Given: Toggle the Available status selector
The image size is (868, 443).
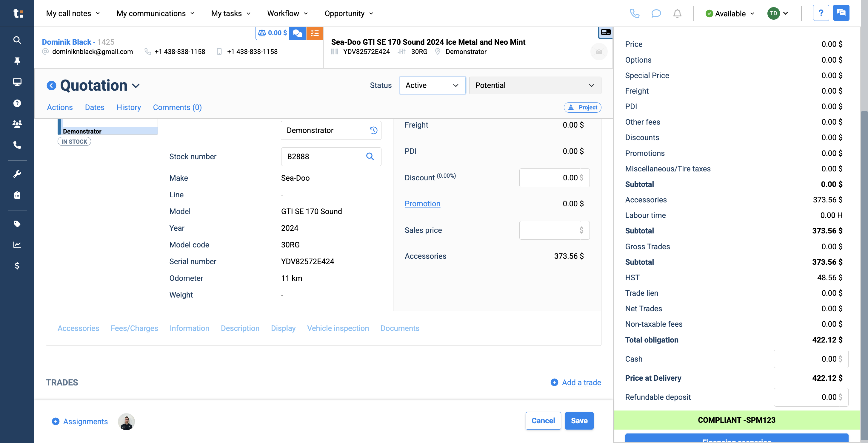Looking at the screenshot, I should [x=730, y=13].
